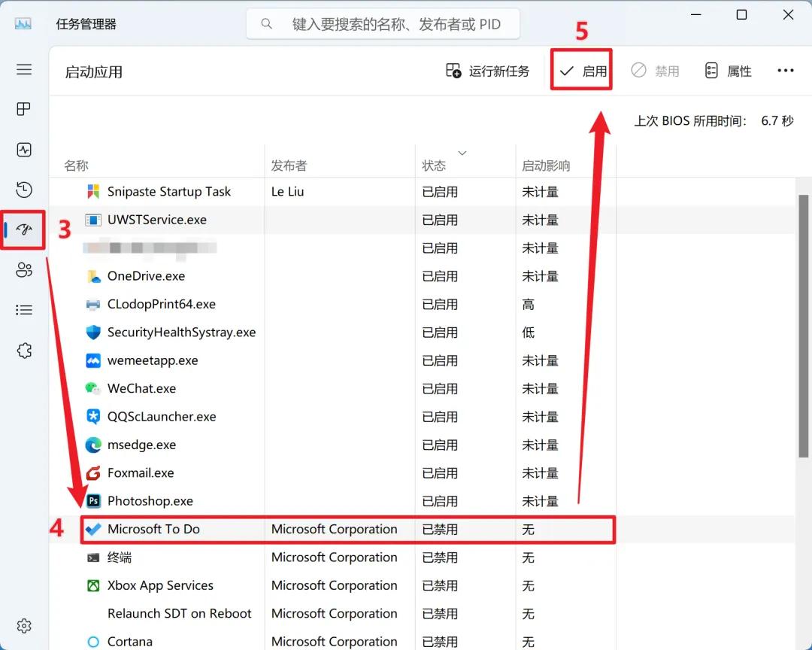Focus the search box for name, publisher or PID
Screen dimensions: 812x650
coord(383,24)
